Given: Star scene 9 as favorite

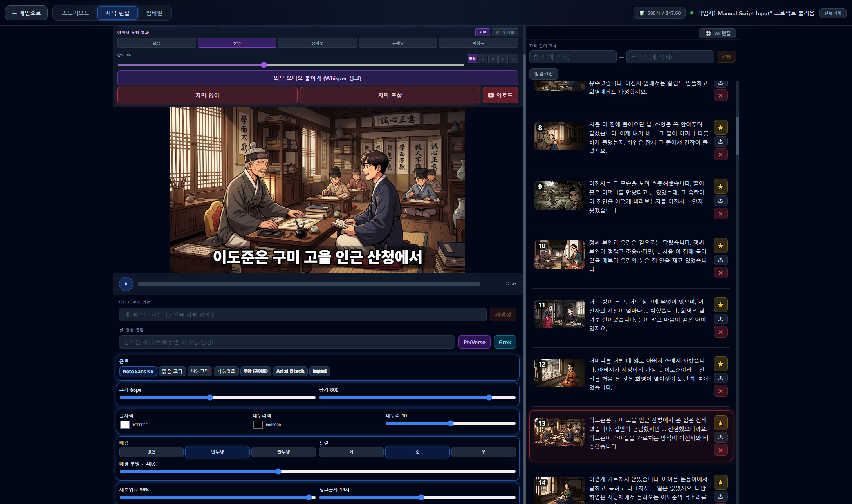Looking at the screenshot, I should coord(720,187).
